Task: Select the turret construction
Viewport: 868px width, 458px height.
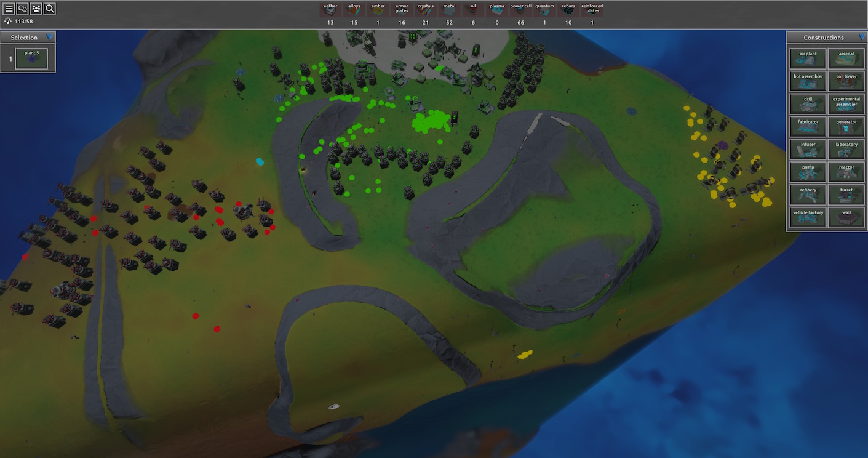Action: (846, 195)
